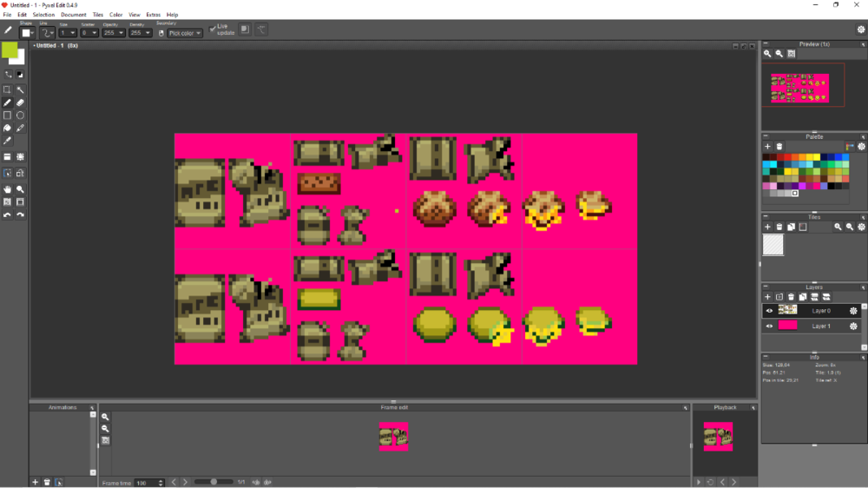Select the hand pan tool
868x488 pixels.
[7, 189]
